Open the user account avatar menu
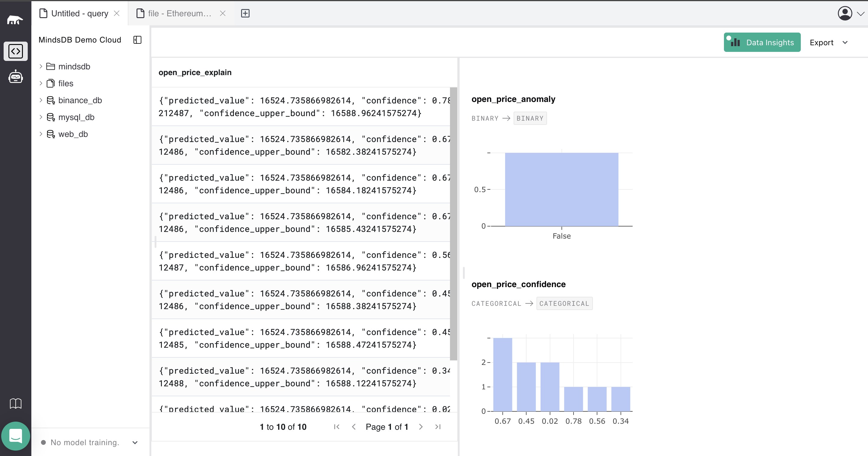Viewport: 868px width, 456px height. pos(845,14)
